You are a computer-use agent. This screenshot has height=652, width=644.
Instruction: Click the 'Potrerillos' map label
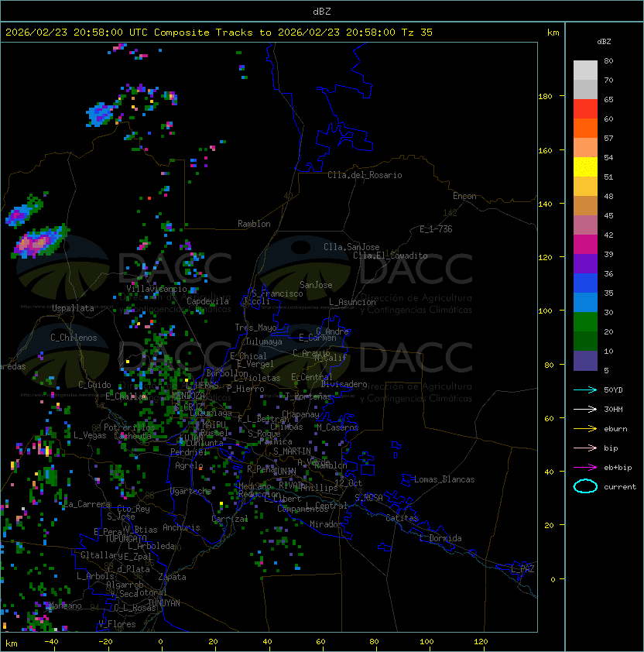(x=129, y=427)
